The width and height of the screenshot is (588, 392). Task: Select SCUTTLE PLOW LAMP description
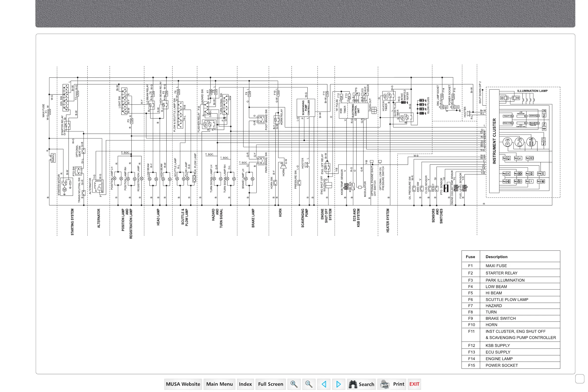[507, 299]
